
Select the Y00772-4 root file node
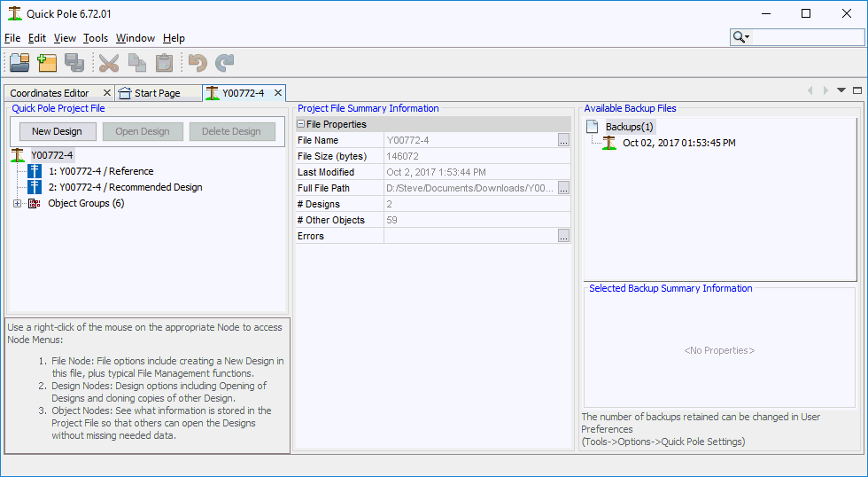click(x=52, y=155)
